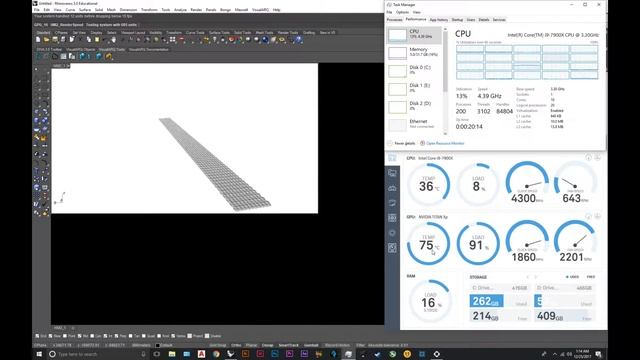
Task: Open Rhino's File menu
Action: click(x=37, y=9)
